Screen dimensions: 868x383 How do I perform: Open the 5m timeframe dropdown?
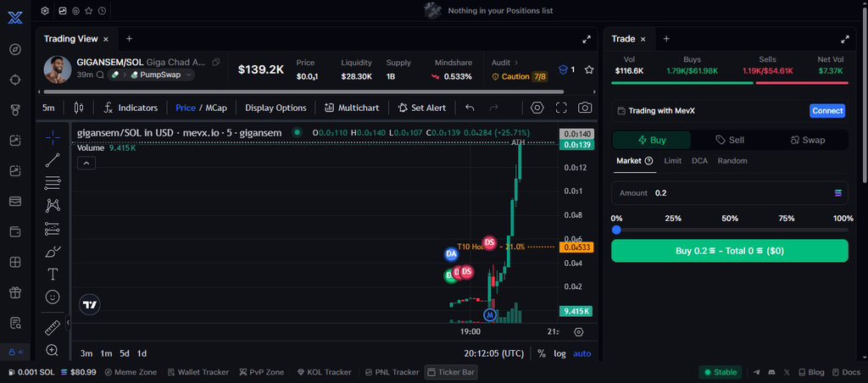(48, 108)
